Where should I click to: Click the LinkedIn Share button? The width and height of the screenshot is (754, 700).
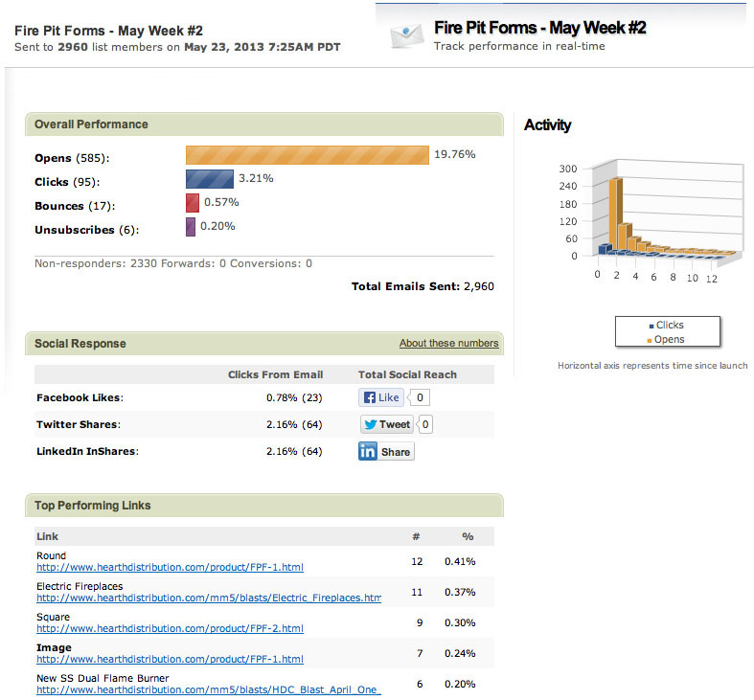(386, 452)
